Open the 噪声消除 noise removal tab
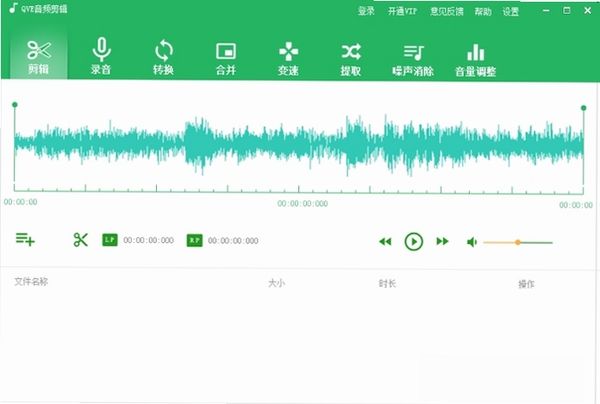 (413, 60)
